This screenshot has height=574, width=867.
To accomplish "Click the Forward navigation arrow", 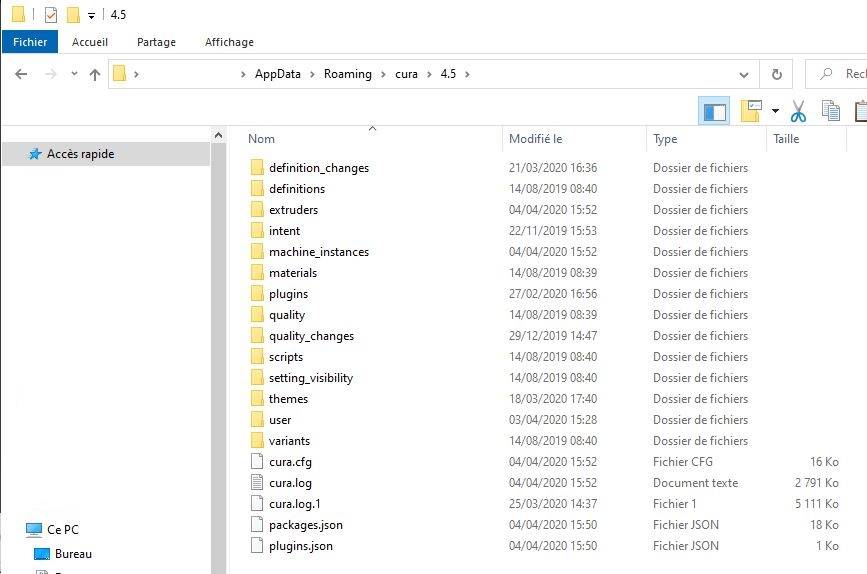I will (x=50, y=74).
